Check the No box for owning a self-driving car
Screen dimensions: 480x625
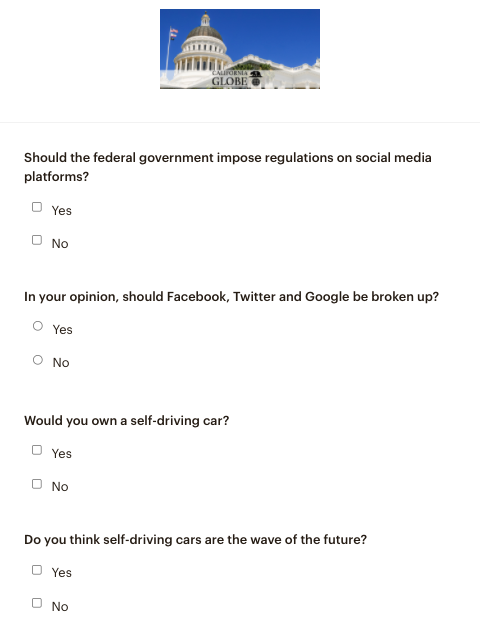(x=37, y=484)
